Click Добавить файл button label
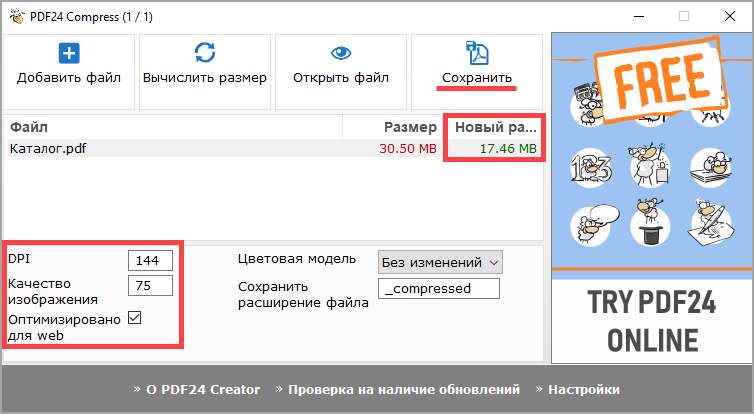Viewport: 754px width, 414px height. [x=69, y=78]
